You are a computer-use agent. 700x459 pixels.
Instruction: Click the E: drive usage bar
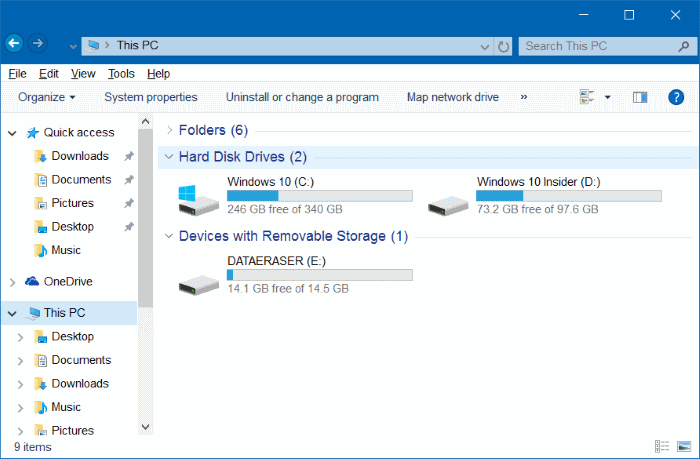click(x=320, y=275)
